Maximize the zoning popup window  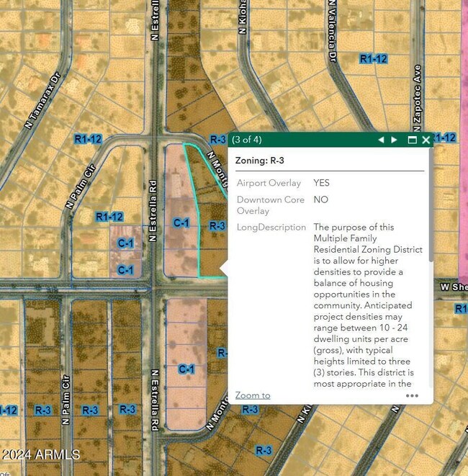413,140
